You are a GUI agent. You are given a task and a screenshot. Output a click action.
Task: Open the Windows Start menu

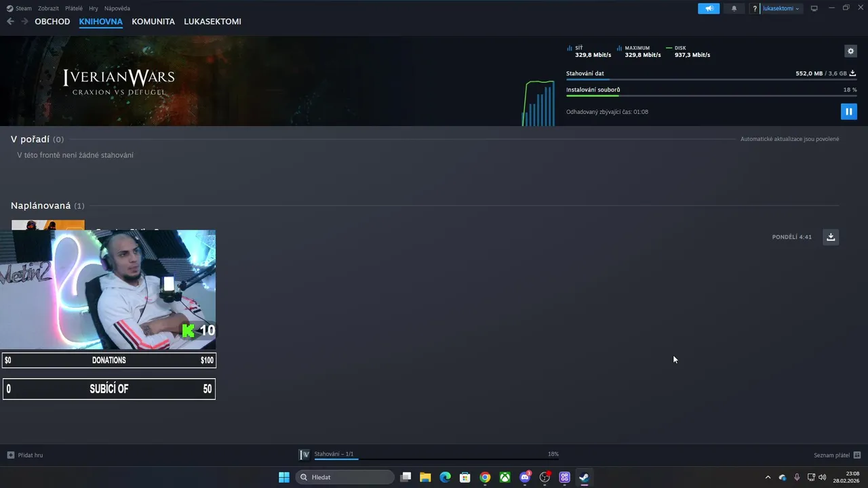pyautogui.click(x=284, y=477)
